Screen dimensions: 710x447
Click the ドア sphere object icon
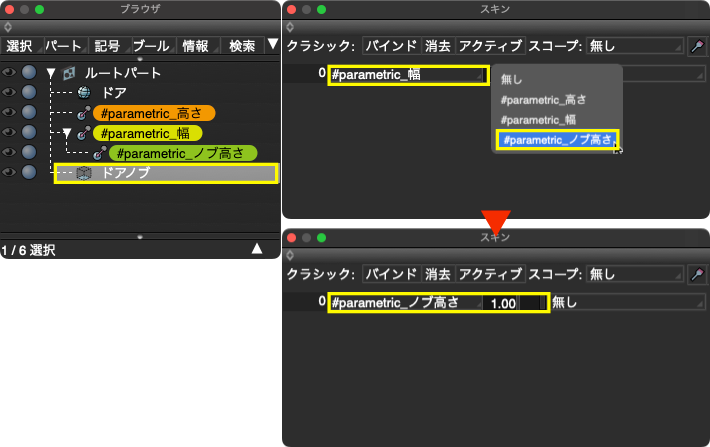coord(84,92)
